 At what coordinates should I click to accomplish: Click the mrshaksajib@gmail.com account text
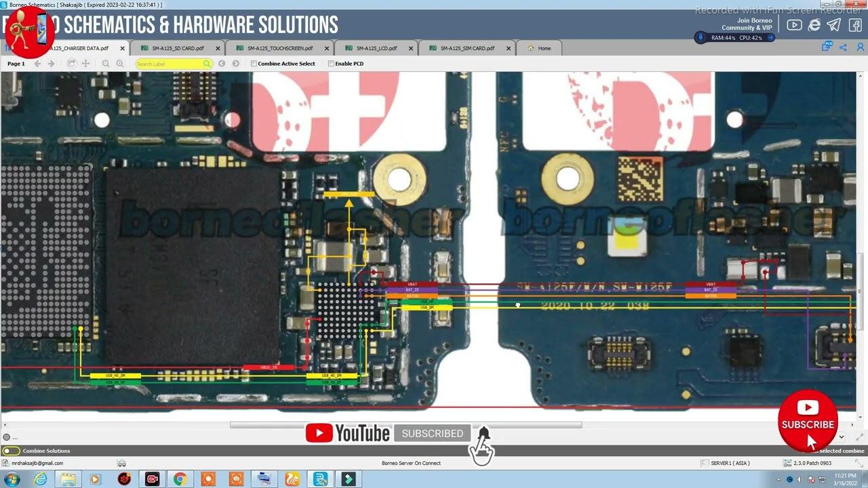click(37, 463)
